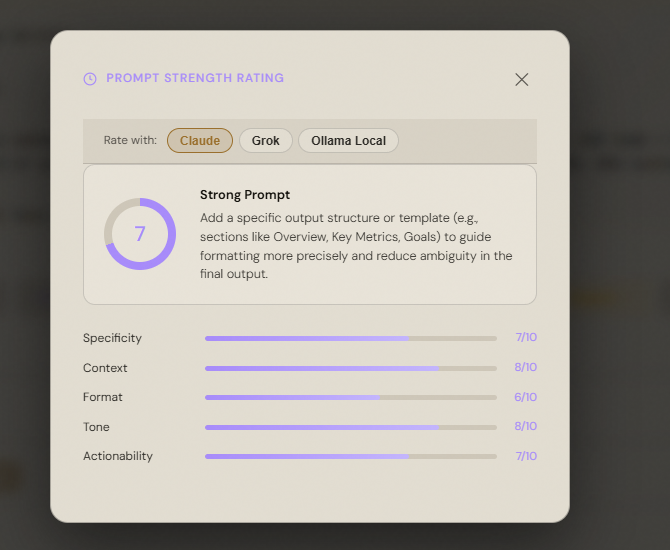The width and height of the screenshot is (670, 550).
Task: Click the Prompt Strength Rating title
Action: pos(195,78)
